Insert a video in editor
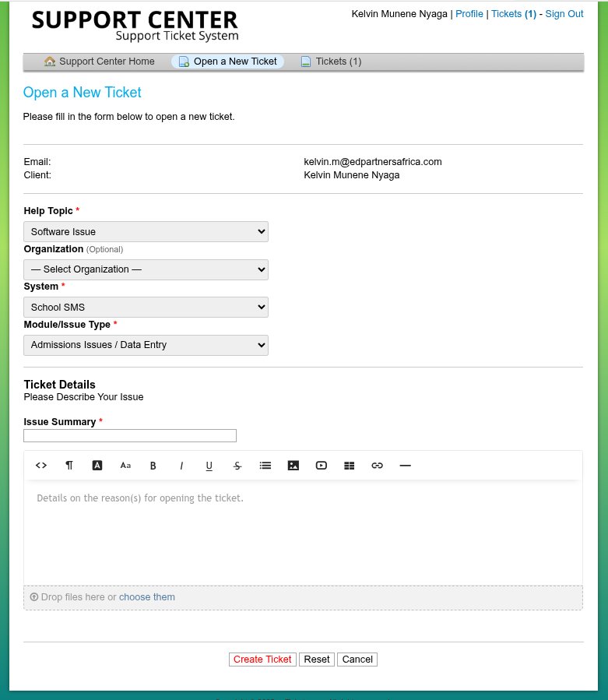The width and height of the screenshot is (608, 700). coord(322,465)
